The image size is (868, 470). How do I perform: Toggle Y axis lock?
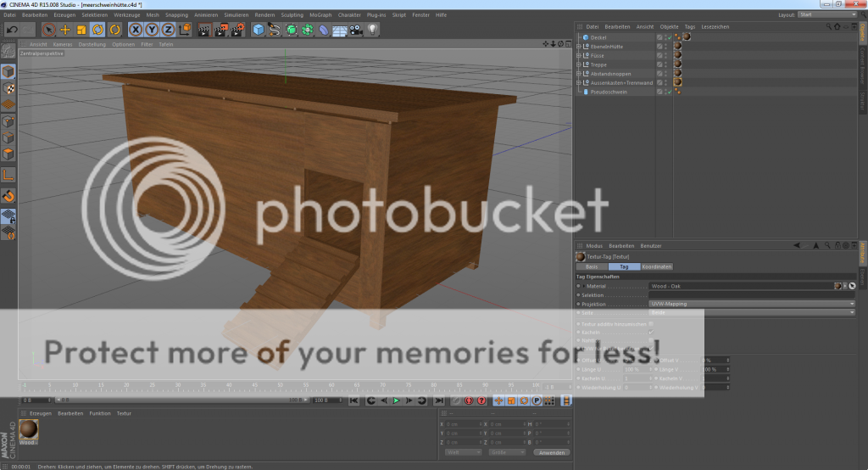click(152, 30)
